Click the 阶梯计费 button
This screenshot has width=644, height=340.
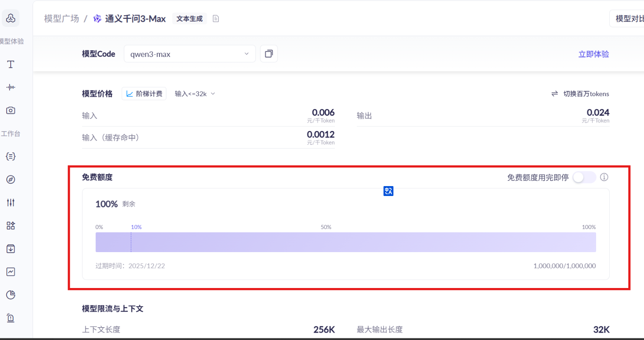pos(144,94)
